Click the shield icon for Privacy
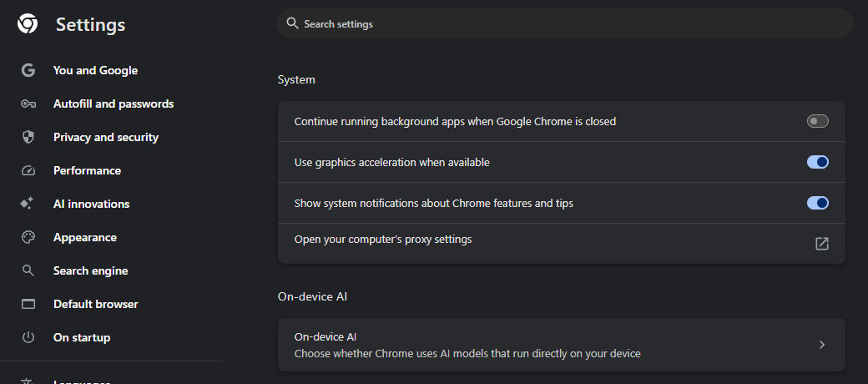 point(28,137)
